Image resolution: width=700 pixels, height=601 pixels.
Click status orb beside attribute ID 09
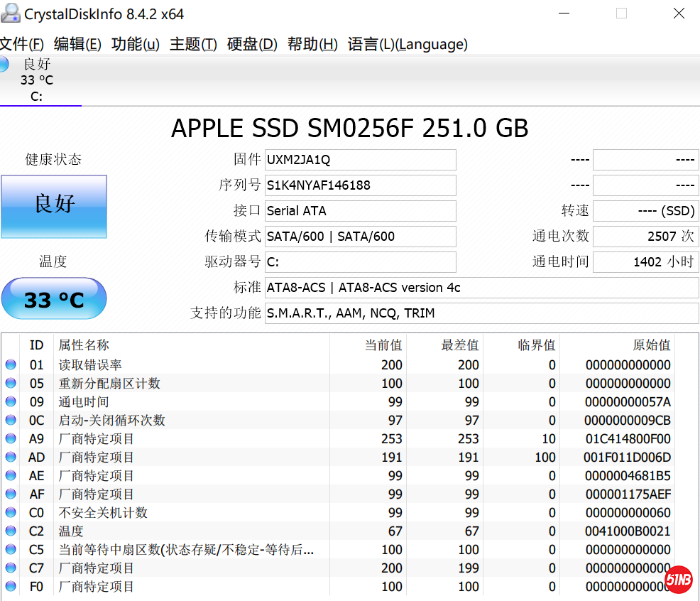click(11, 402)
